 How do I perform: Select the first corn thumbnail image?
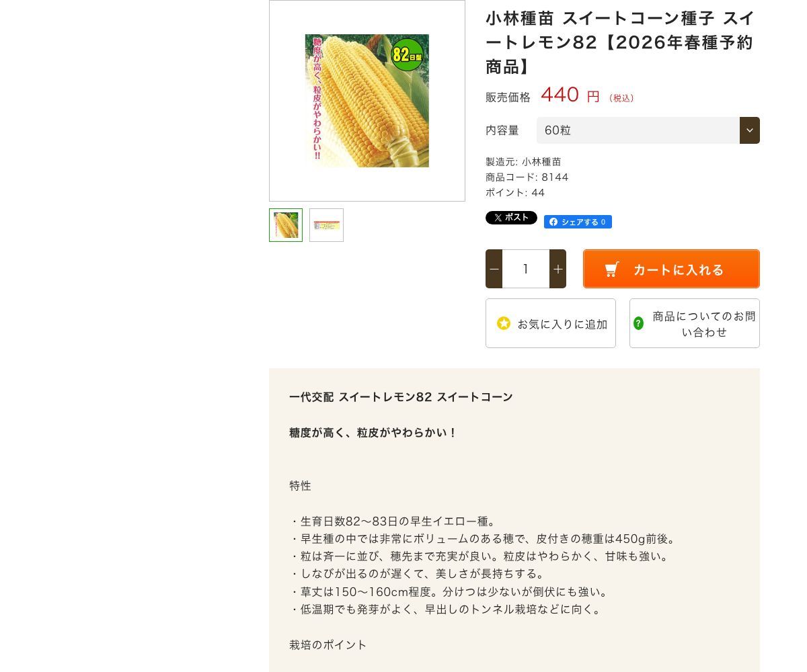[286, 225]
